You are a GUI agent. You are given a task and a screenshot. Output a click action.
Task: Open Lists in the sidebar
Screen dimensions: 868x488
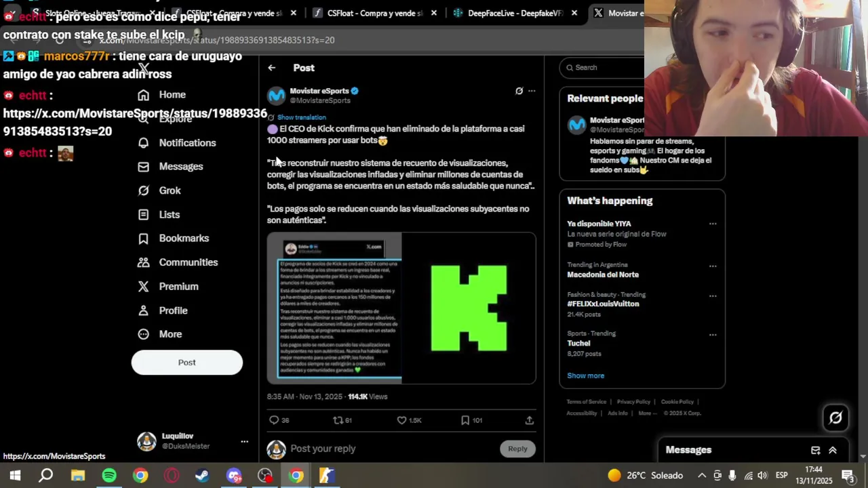(159, 215)
